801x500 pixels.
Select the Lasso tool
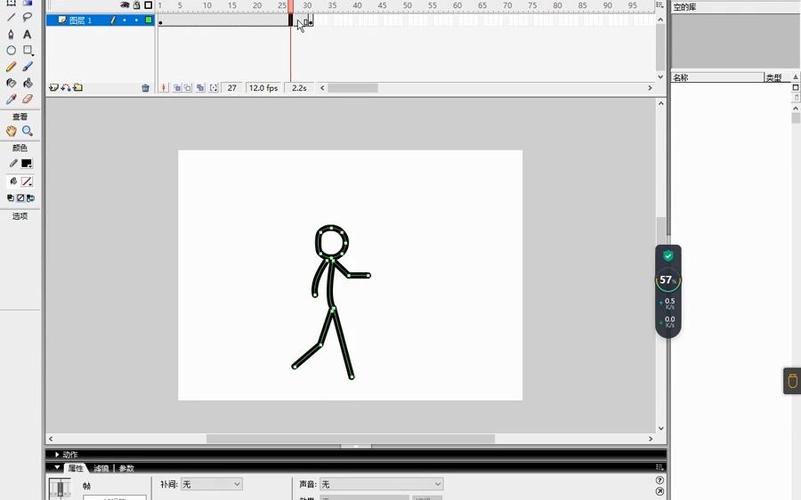[27, 17]
